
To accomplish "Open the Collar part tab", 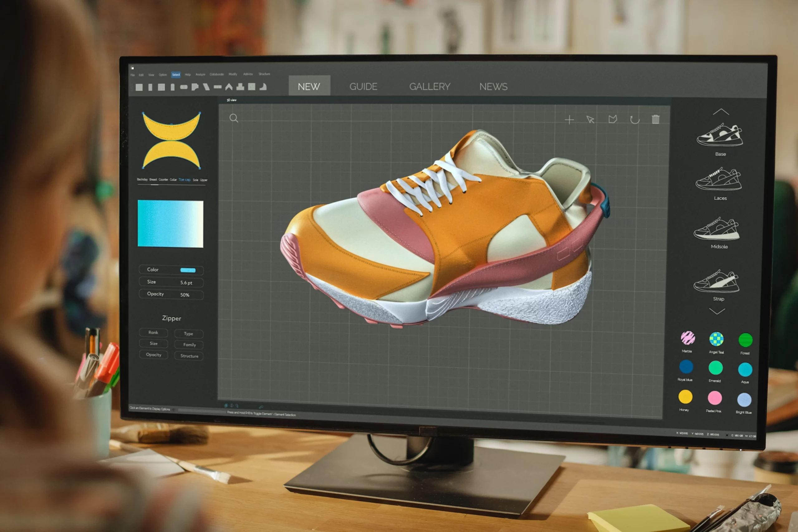I will pyautogui.click(x=174, y=180).
